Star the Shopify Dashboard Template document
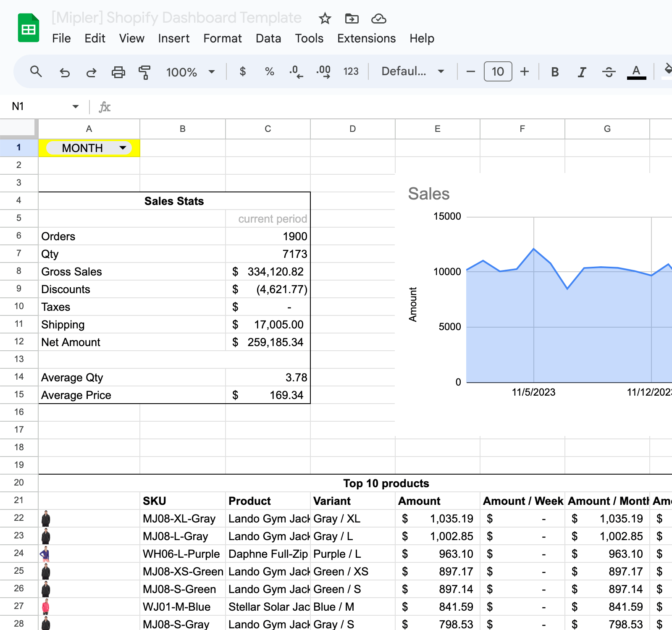Viewport: 672px width, 630px height. (x=325, y=18)
